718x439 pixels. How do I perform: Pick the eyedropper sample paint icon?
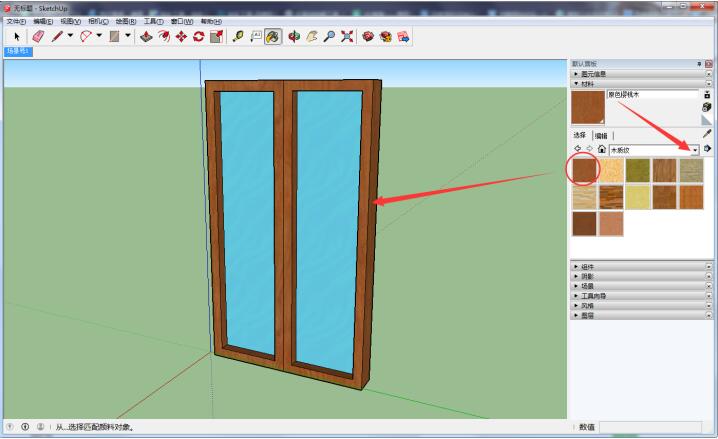coord(707,133)
